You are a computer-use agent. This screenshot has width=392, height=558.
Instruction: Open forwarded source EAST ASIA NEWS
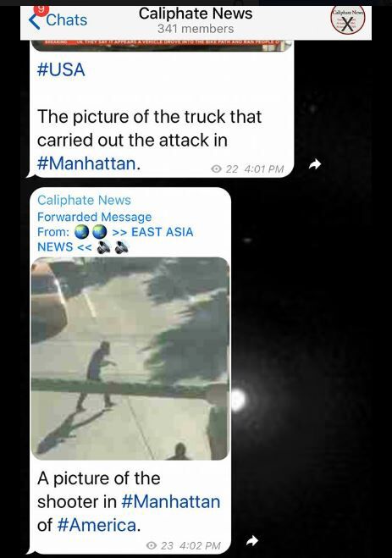(115, 239)
